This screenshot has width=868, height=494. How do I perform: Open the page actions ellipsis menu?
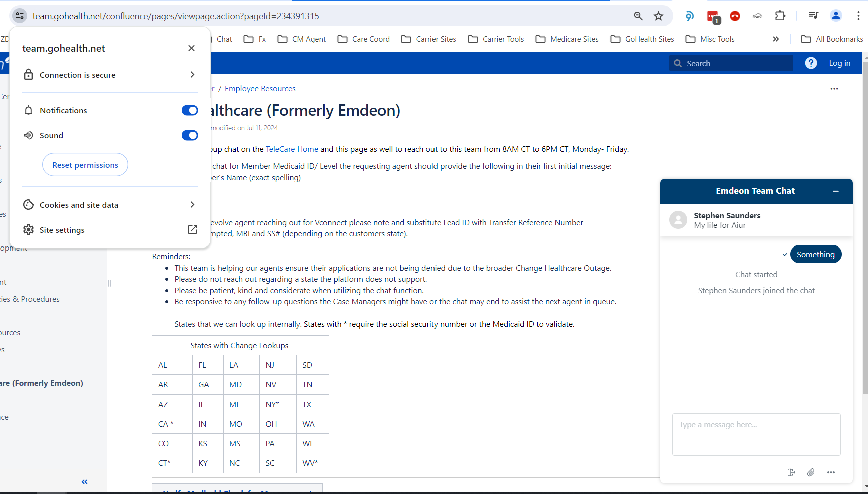click(x=834, y=89)
